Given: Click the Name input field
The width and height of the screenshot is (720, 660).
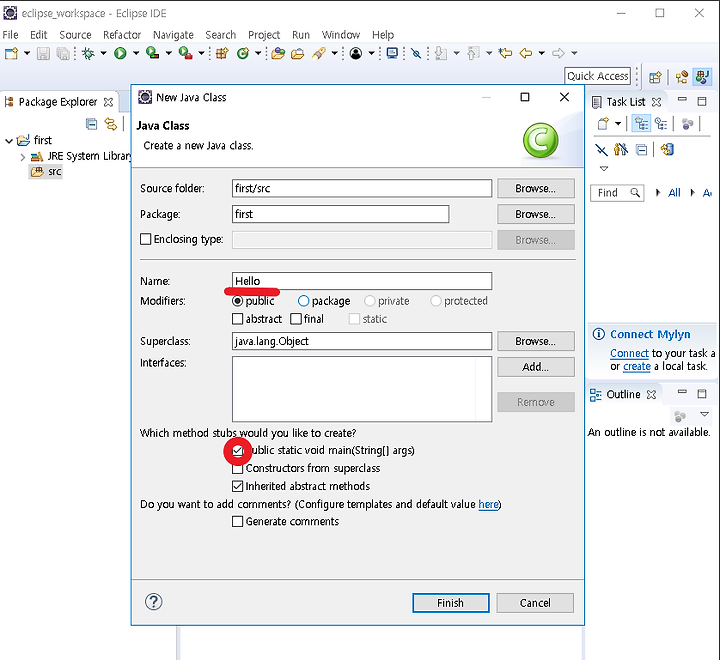Looking at the screenshot, I should coord(362,281).
